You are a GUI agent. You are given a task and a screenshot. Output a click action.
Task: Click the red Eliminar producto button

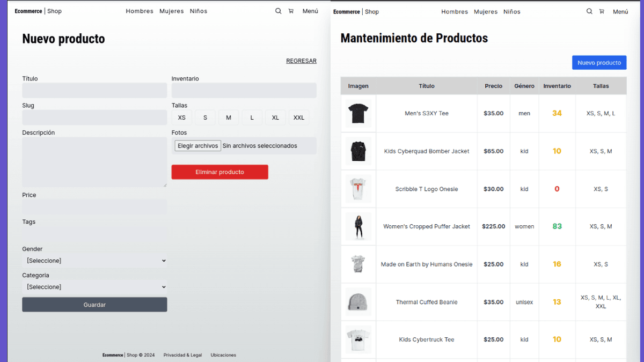point(220,172)
